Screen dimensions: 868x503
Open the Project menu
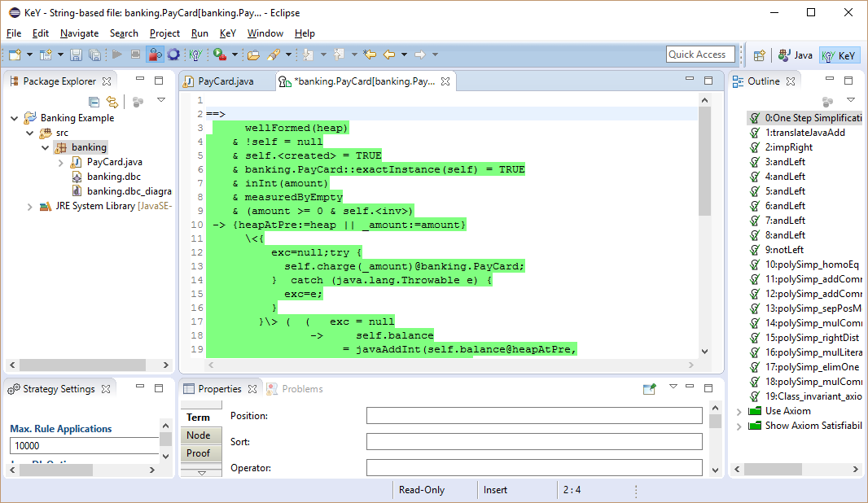[x=164, y=33]
